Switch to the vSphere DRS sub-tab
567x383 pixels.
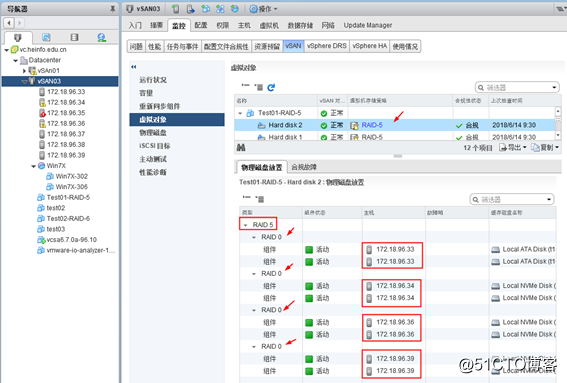327,46
